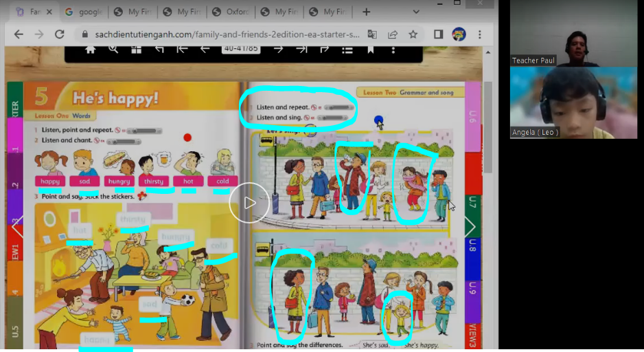Click the vertical page scrollbar thumb
The width and height of the screenshot is (644, 352).
[x=487, y=127]
